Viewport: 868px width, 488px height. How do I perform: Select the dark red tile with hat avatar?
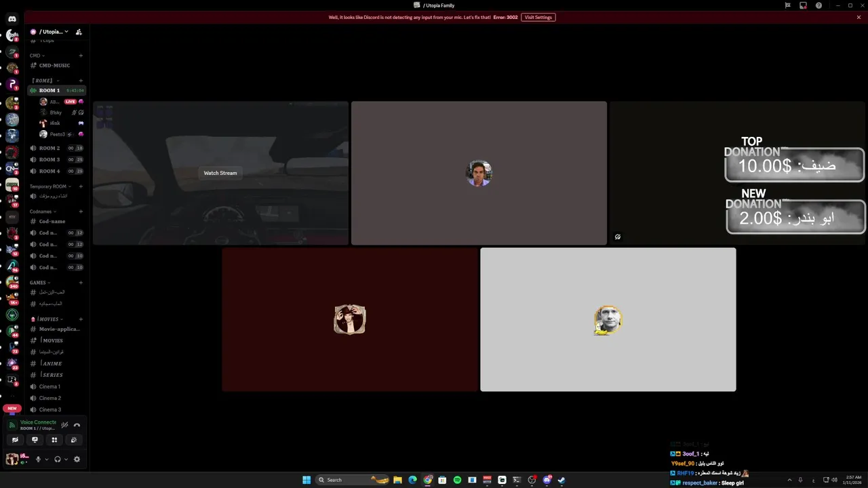[x=350, y=319]
